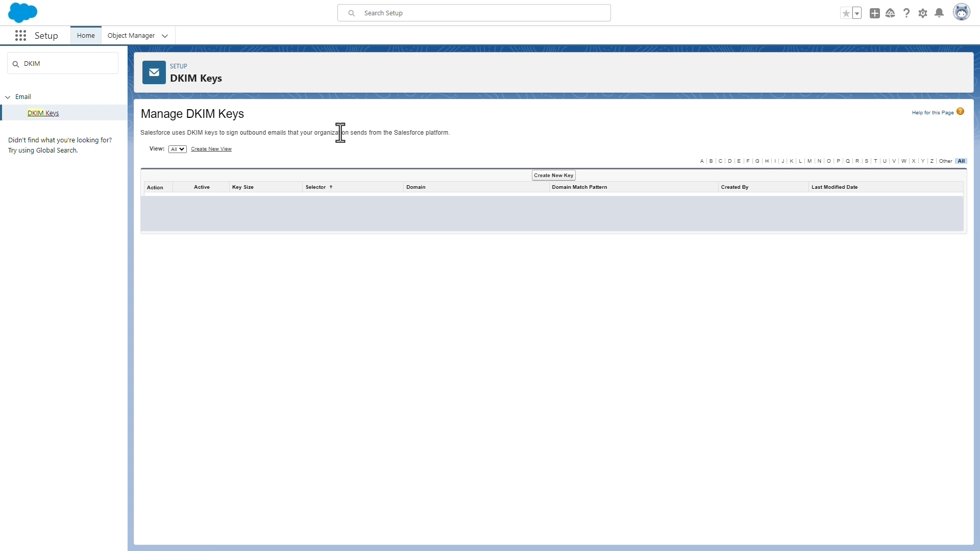
Task: Click the Setup app name label
Action: (x=46, y=36)
